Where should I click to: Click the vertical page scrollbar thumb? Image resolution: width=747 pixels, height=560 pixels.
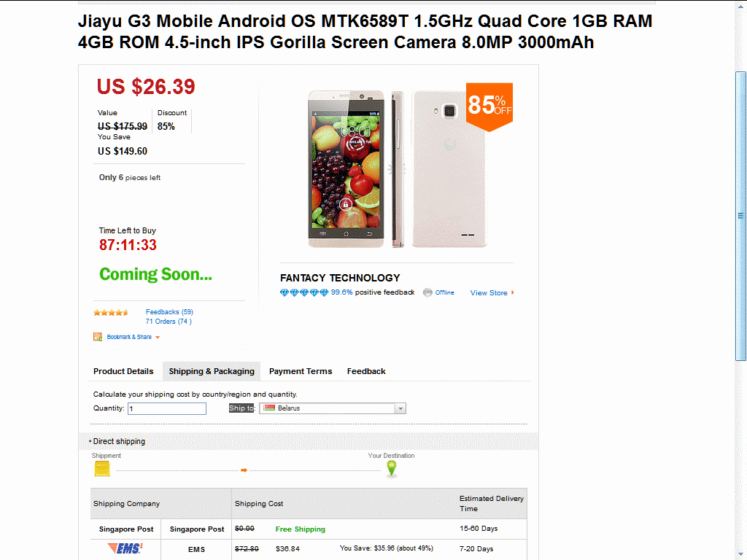(x=740, y=216)
